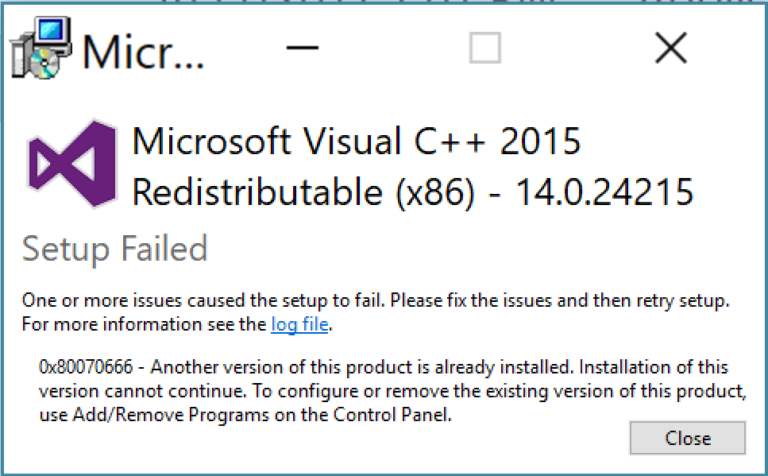Click the "Microsoft Visual C++ 2015" title line

(x=357, y=141)
